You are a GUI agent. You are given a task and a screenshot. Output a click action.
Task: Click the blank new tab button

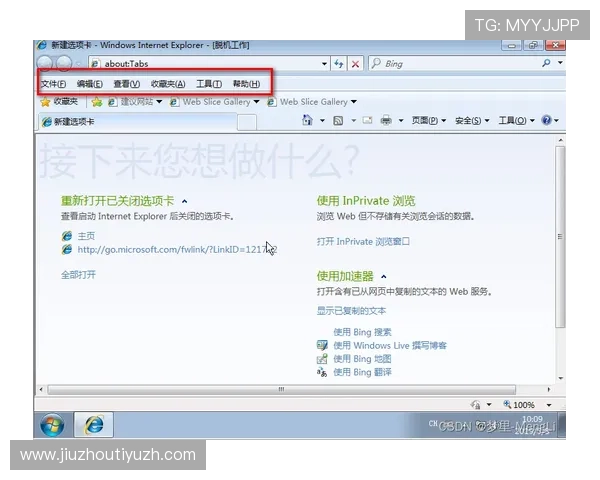[x=247, y=122]
